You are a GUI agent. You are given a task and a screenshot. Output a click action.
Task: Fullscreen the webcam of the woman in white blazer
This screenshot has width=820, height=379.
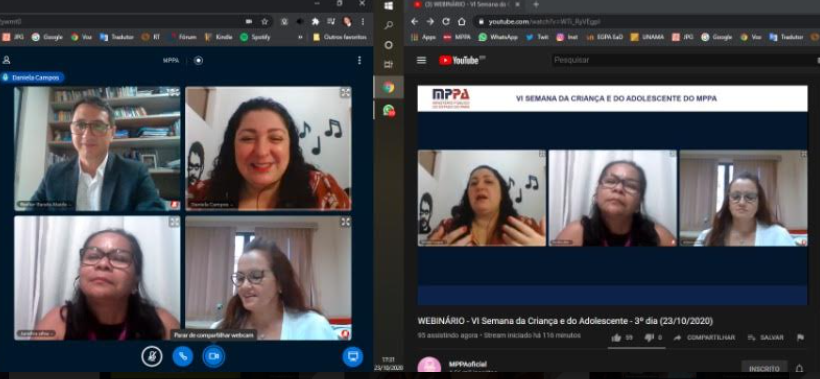point(345,222)
